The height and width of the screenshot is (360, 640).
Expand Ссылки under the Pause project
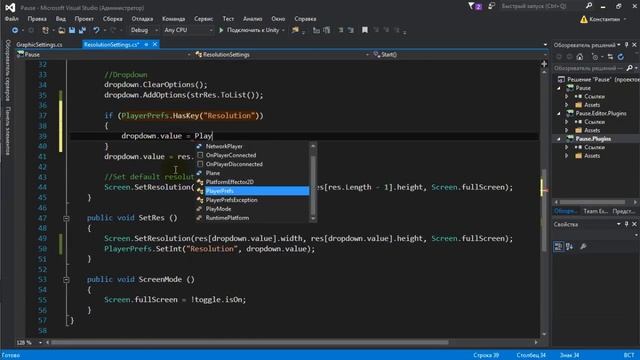(x=567, y=97)
